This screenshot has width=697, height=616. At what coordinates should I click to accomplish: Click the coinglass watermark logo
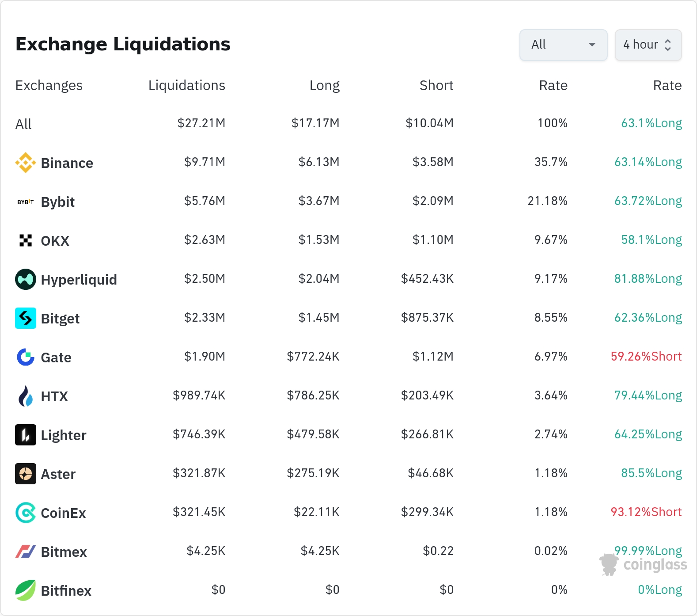(643, 565)
